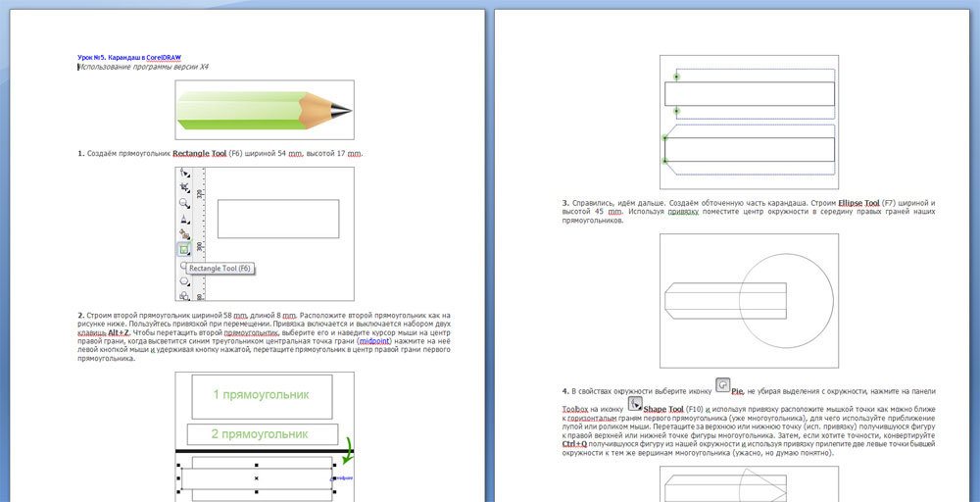
Task: Click the 'Rectangle Tool (F6)' tooltip
Action: [220, 269]
